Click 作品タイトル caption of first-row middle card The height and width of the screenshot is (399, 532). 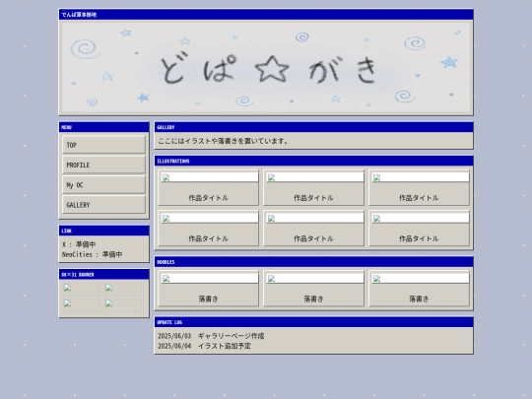[313, 198]
